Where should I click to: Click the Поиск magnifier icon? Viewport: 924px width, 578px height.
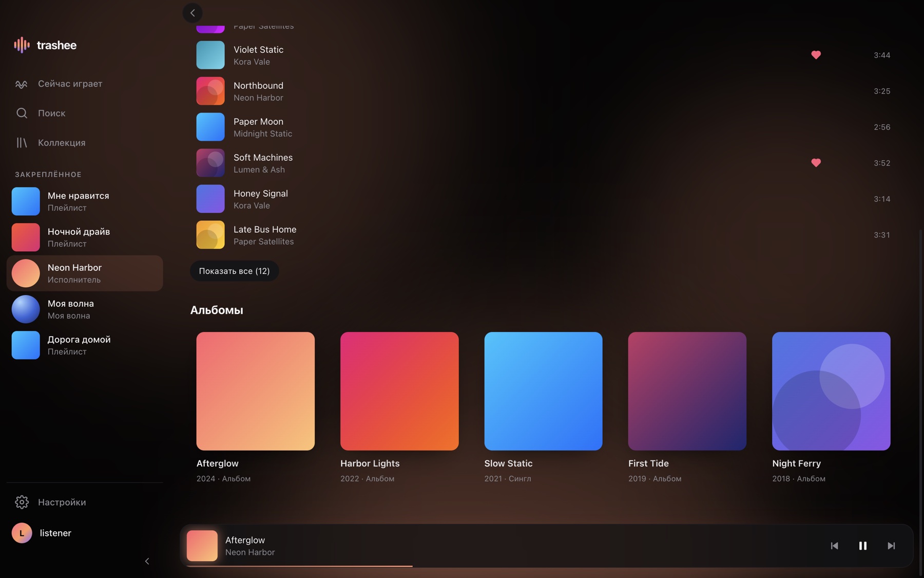pyautogui.click(x=22, y=113)
